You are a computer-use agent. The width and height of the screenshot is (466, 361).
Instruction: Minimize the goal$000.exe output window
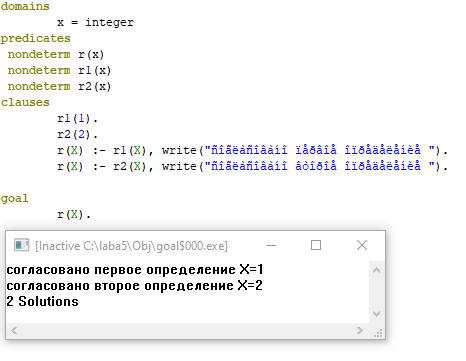[271, 246]
